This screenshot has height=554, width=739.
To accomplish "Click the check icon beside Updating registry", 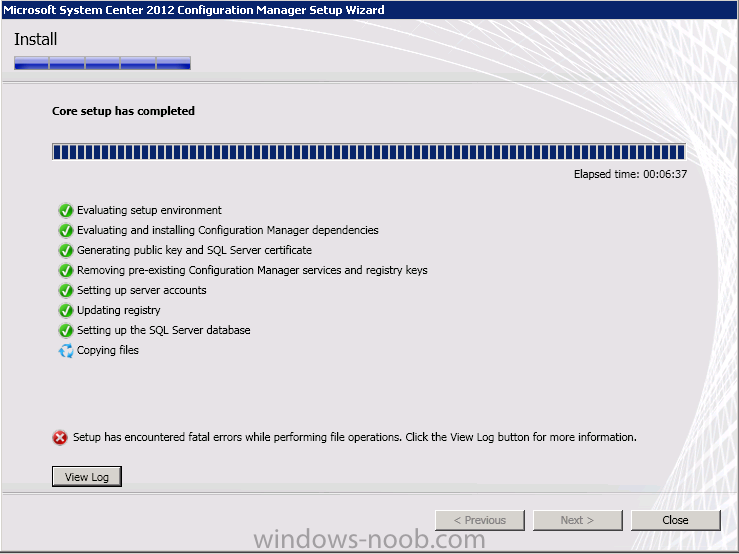I will coord(66,310).
